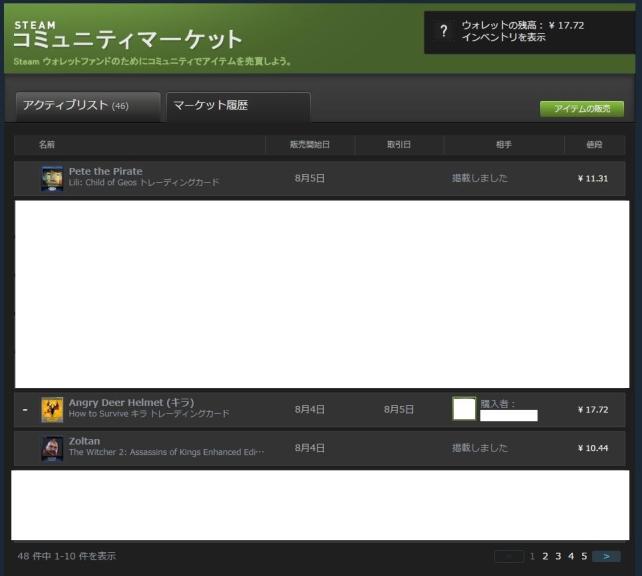Click the STEAM コミュニティマーケット title logo
The height and width of the screenshot is (576, 642).
tap(127, 35)
